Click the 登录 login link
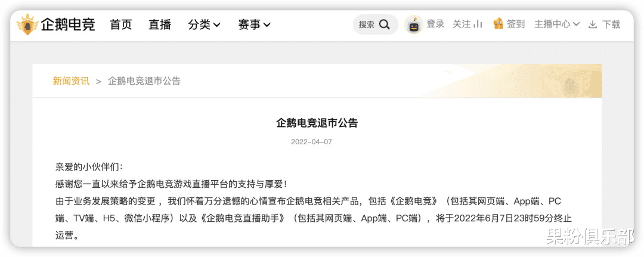Viewport: 644px width, 257px height. coord(435,24)
